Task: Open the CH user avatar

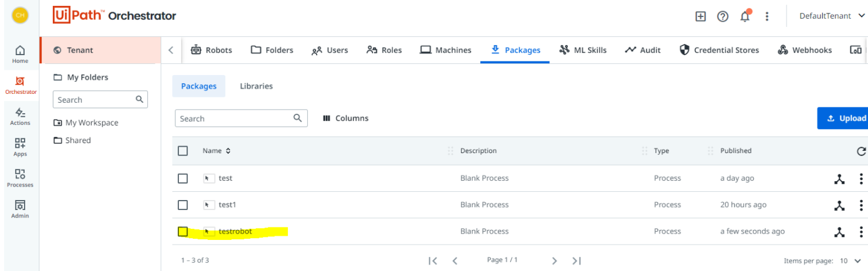Action: (x=20, y=15)
